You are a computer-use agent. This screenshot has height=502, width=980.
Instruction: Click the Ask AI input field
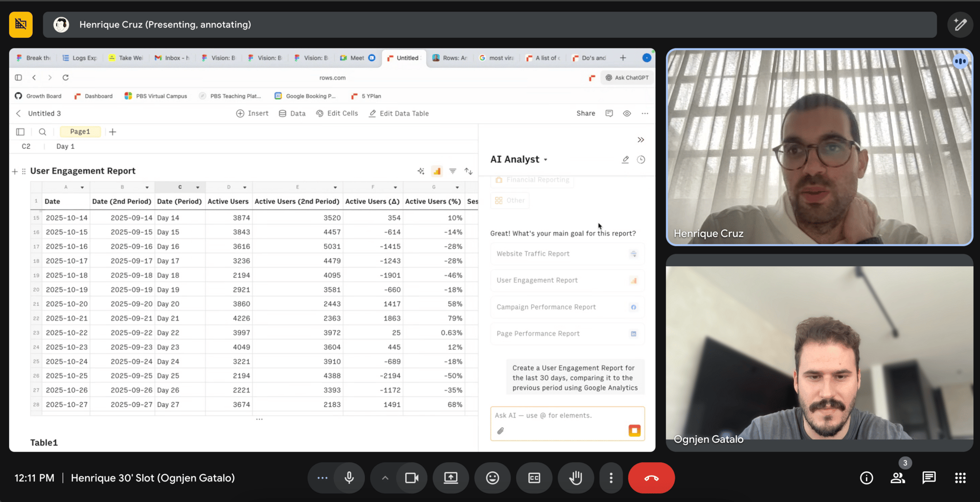coord(567,423)
